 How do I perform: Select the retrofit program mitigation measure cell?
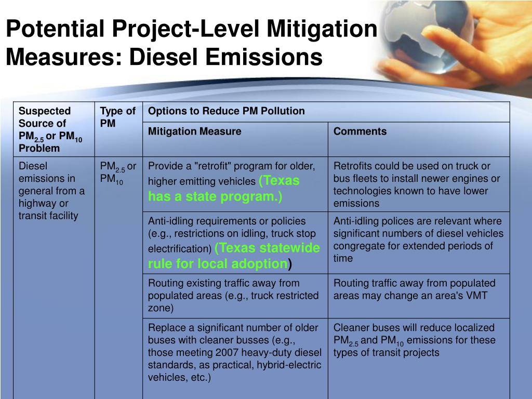pos(235,184)
